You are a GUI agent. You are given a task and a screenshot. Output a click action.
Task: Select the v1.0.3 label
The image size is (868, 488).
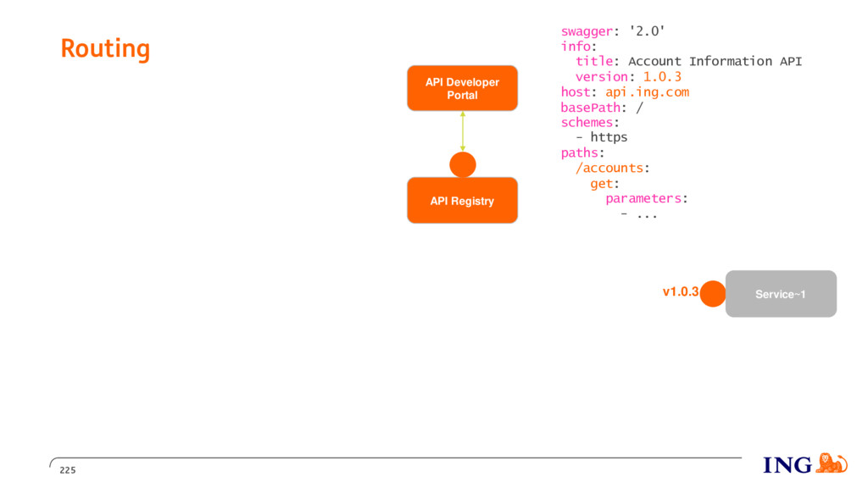coord(681,291)
